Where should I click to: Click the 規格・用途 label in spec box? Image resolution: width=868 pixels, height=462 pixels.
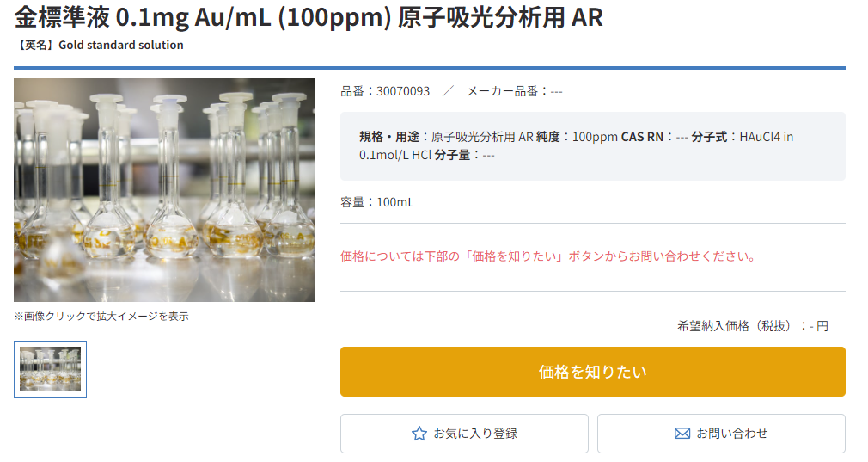[388, 137]
